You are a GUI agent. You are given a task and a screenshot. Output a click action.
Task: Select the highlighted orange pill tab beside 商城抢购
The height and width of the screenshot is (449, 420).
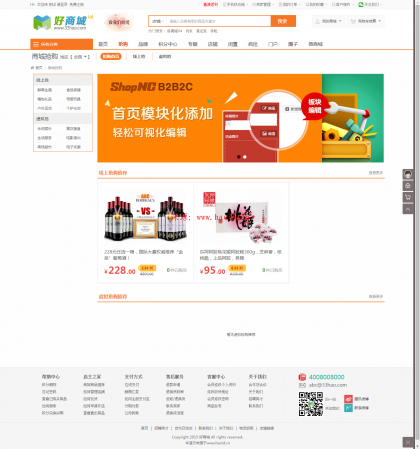tap(111, 57)
